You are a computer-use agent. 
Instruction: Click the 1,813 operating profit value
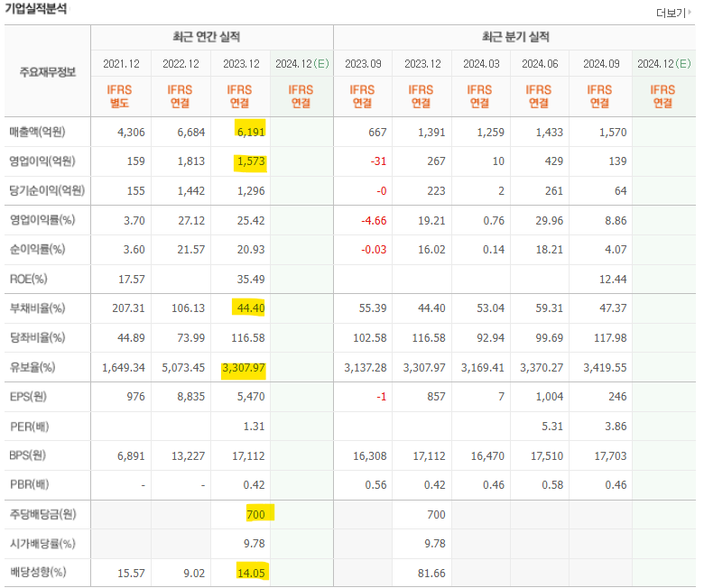pyautogui.click(x=190, y=161)
